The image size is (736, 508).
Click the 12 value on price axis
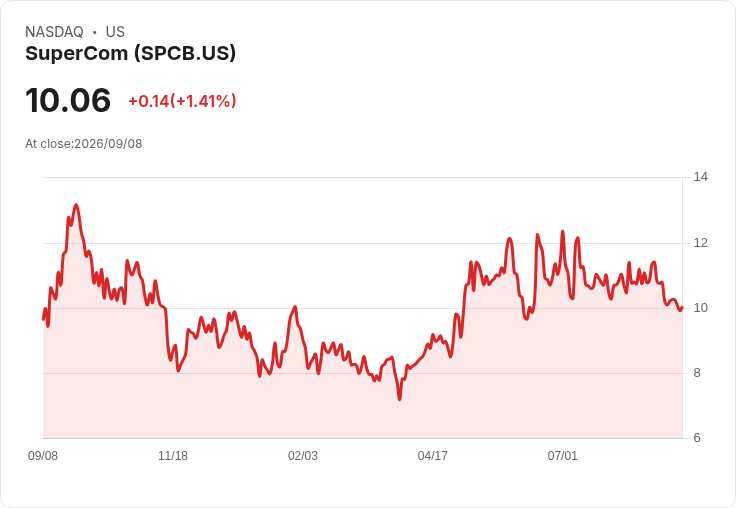pyautogui.click(x=701, y=243)
